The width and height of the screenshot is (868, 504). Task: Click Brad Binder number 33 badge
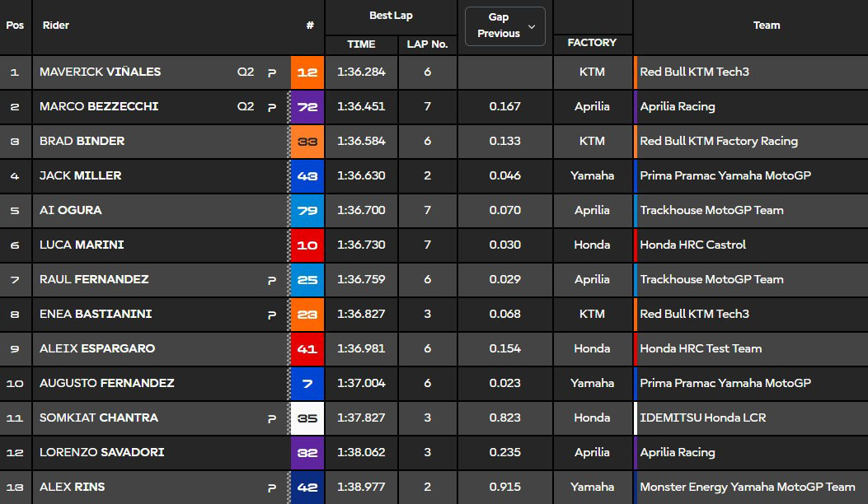click(307, 142)
